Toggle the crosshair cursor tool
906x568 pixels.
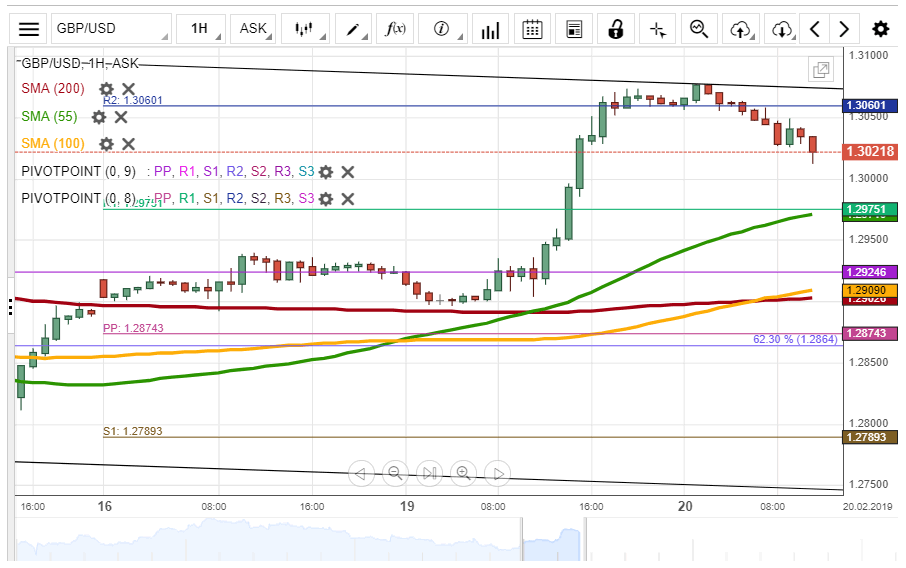[x=658, y=29]
